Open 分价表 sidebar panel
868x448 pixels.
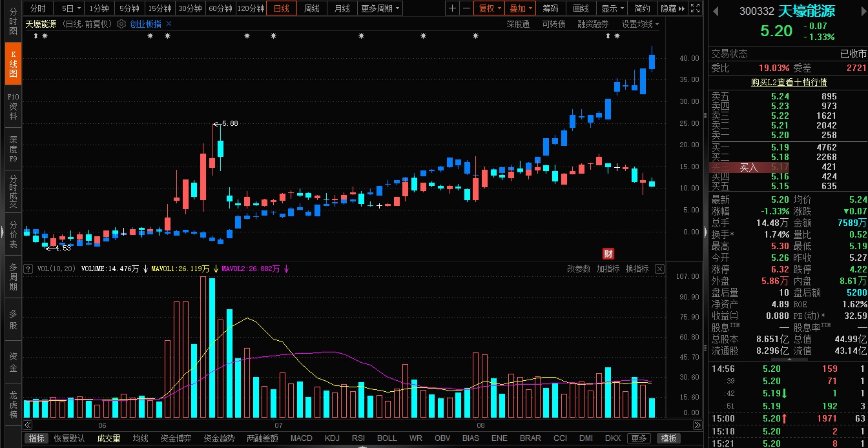[x=13, y=234]
